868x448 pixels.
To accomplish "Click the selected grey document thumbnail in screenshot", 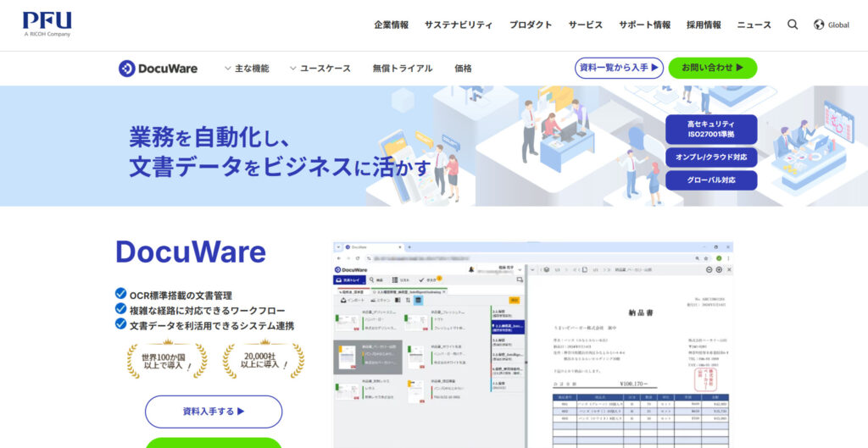I will [368, 357].
